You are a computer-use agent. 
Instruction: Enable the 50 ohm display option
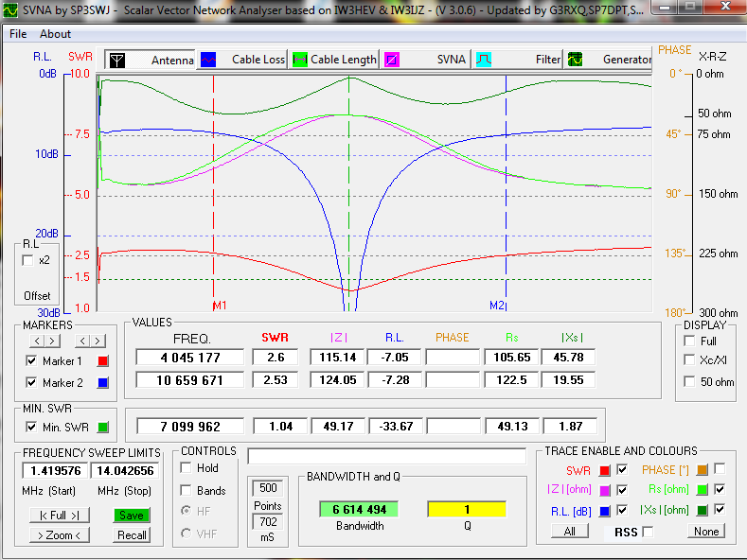coord(688,383)
